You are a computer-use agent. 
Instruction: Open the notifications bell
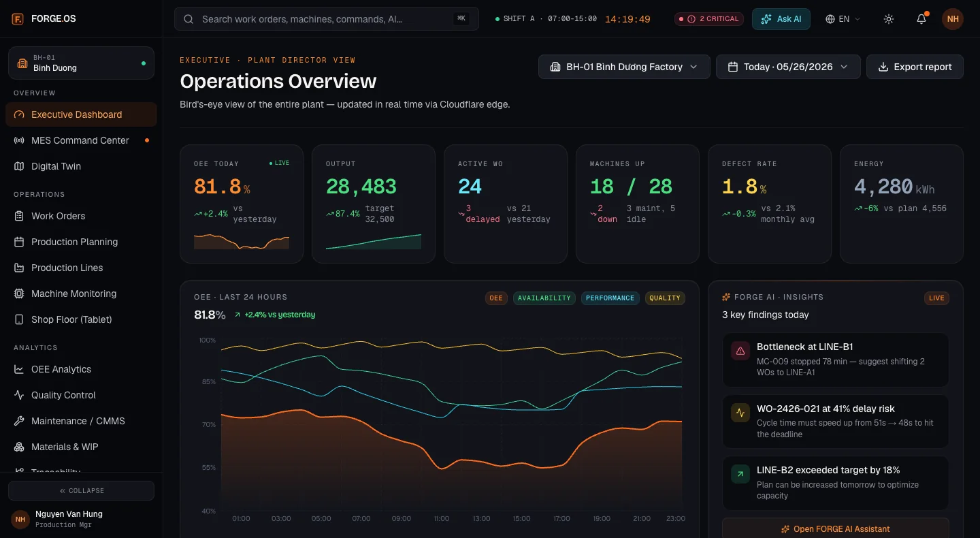pyautogui.click(x=921, y=19)
